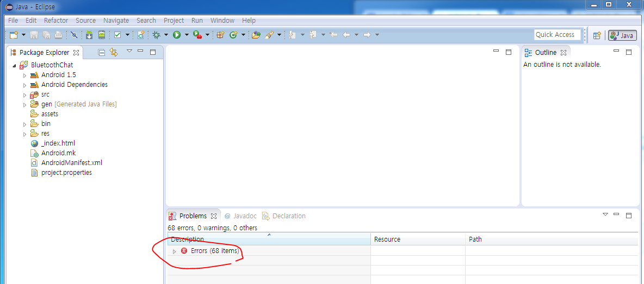Open the Package Explorer view menu triangle
644x284 pixels.
129,51
